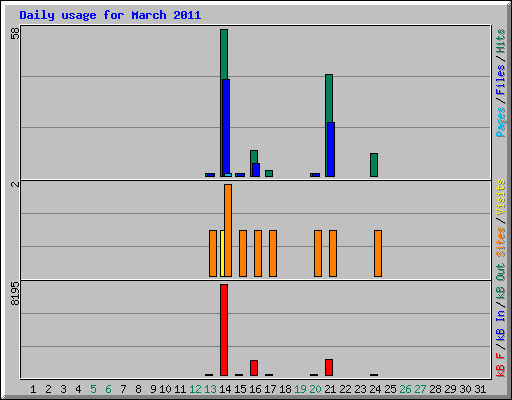The image size is (512, 400).
Task: Click the 'kB F' legend label
Action: (x=500, y=365)
